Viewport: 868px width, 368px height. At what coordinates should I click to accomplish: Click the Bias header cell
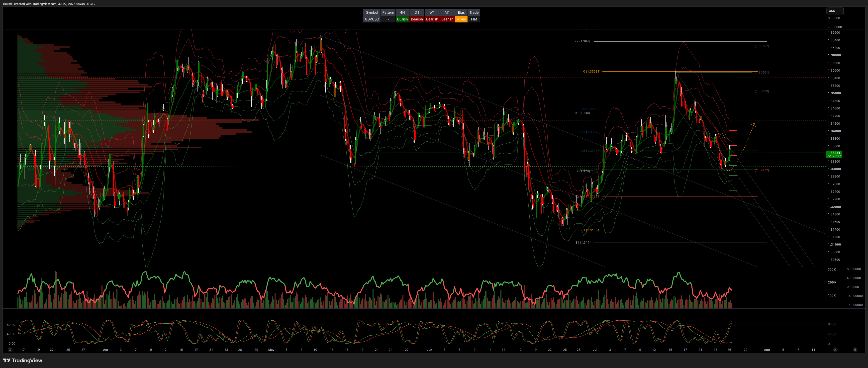tap(461, 12)
